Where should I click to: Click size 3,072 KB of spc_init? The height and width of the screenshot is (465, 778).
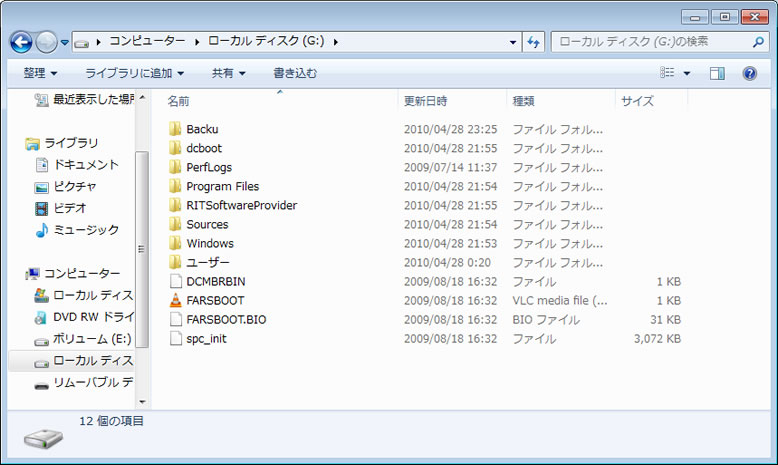click(x=657, y=338)
